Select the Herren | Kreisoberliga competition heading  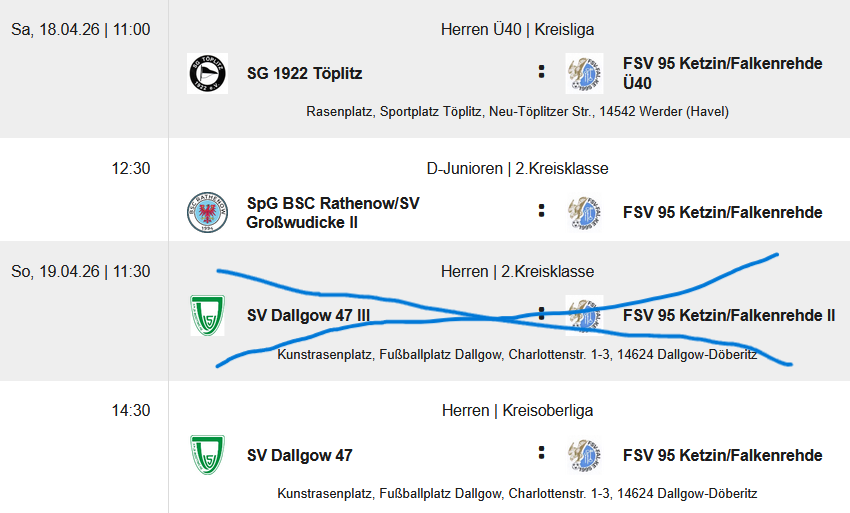point(517,411)
